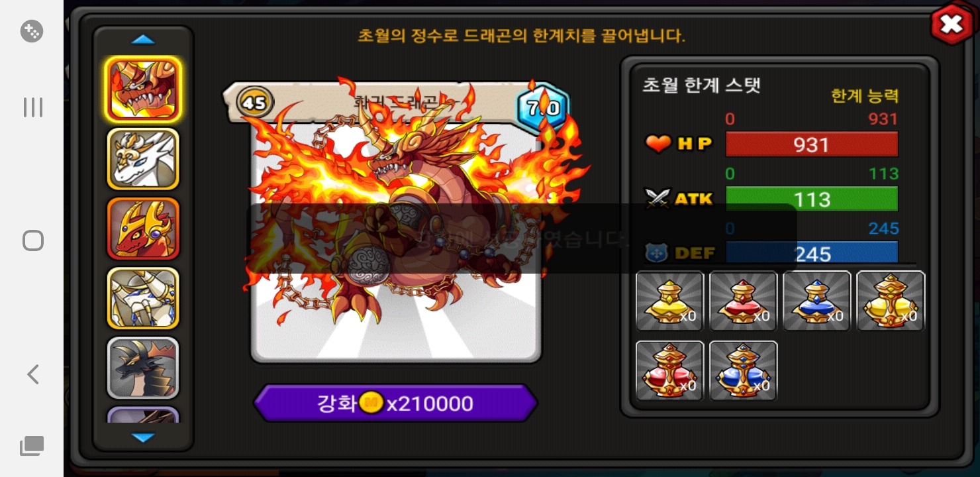Tap the small blue essence potion
980x477 pixels.
pos(816,301)
